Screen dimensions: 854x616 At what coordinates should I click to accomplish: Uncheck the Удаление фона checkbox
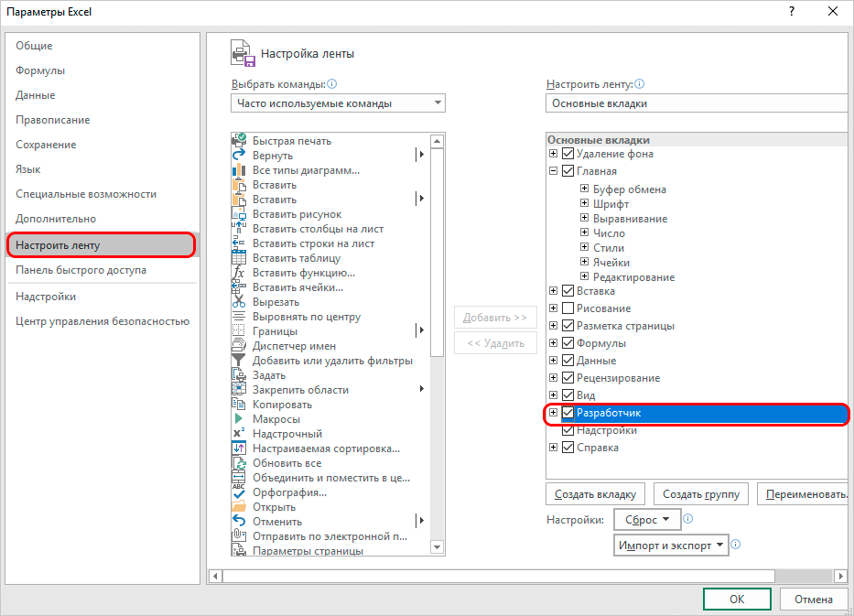pyautogui.click(x=568, y=154)
